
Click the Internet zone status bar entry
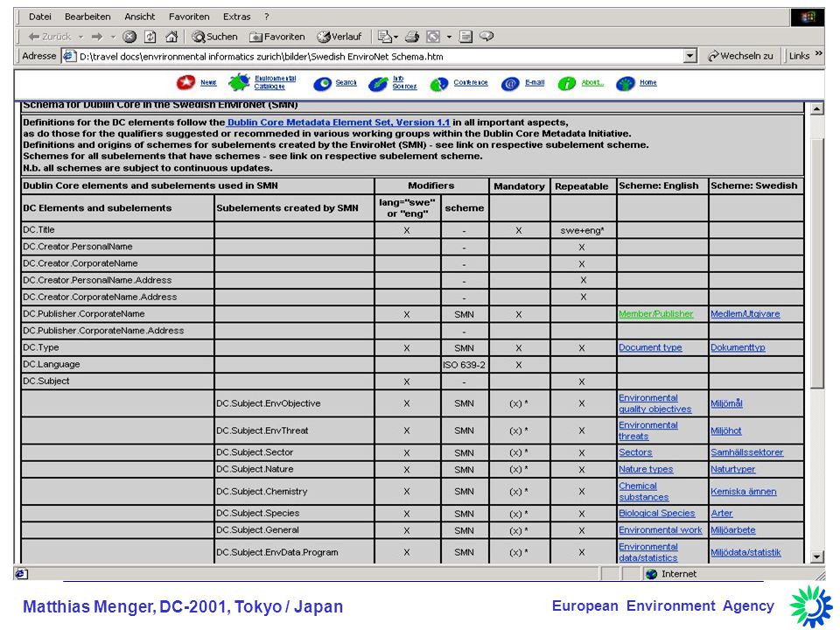tap(671, 574)
